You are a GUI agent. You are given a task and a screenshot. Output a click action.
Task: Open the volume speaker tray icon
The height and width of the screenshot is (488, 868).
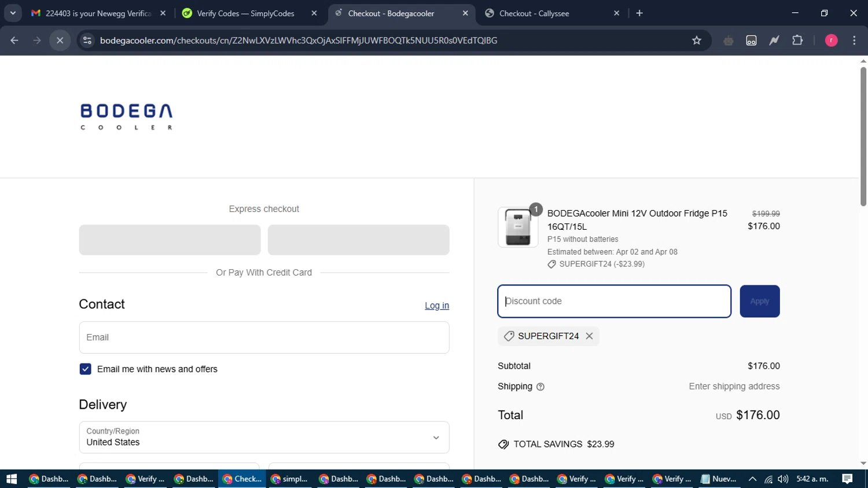click(783, 479)
